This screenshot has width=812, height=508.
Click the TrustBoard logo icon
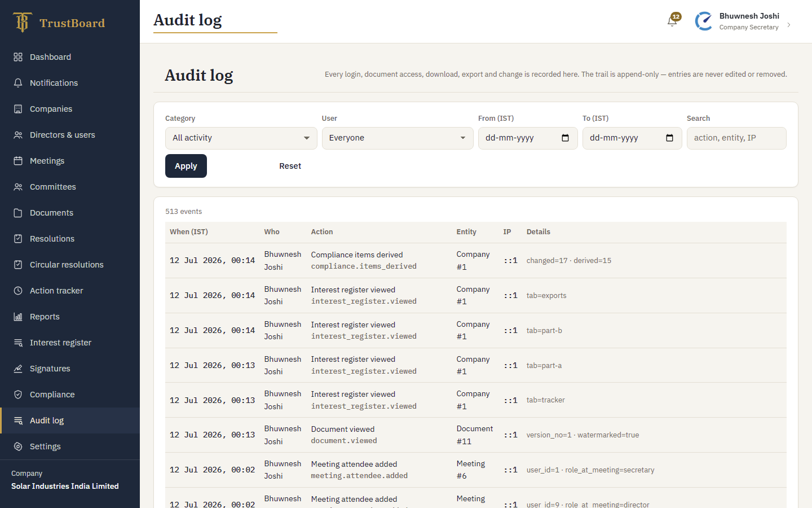[22, 23]
